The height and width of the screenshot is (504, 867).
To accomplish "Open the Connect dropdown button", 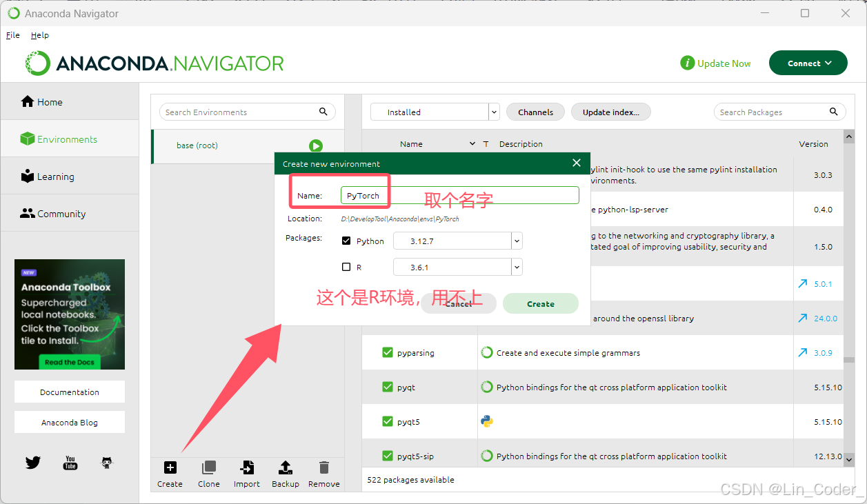I will [808, 63].
